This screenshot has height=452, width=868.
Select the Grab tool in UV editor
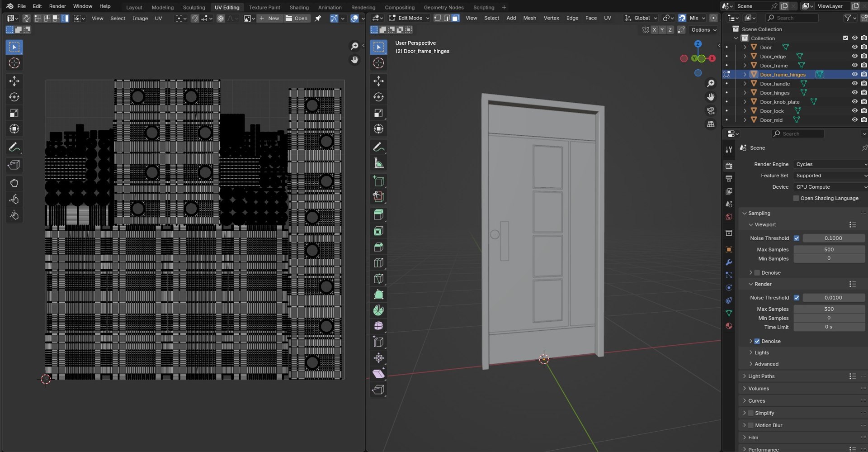coord(14,183)
